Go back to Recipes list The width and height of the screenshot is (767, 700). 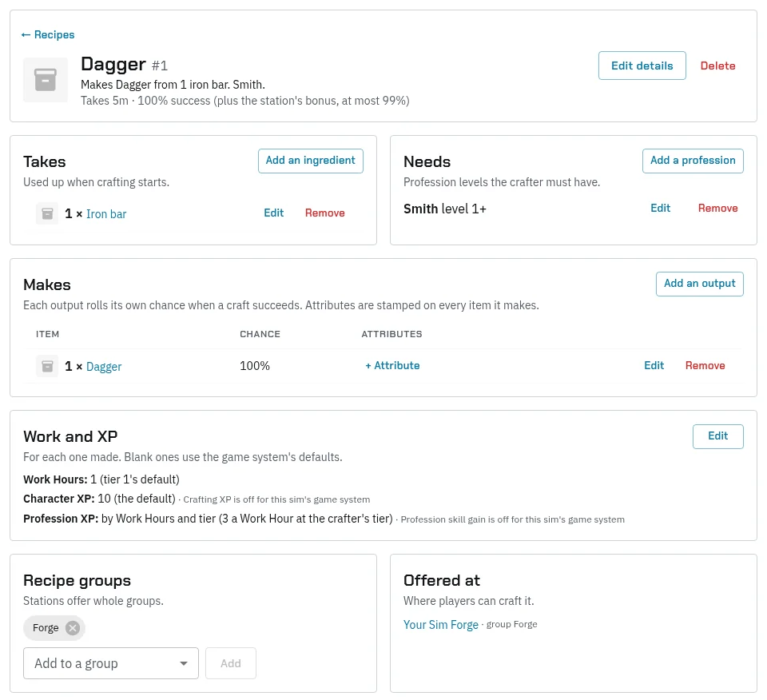[48, 34]
